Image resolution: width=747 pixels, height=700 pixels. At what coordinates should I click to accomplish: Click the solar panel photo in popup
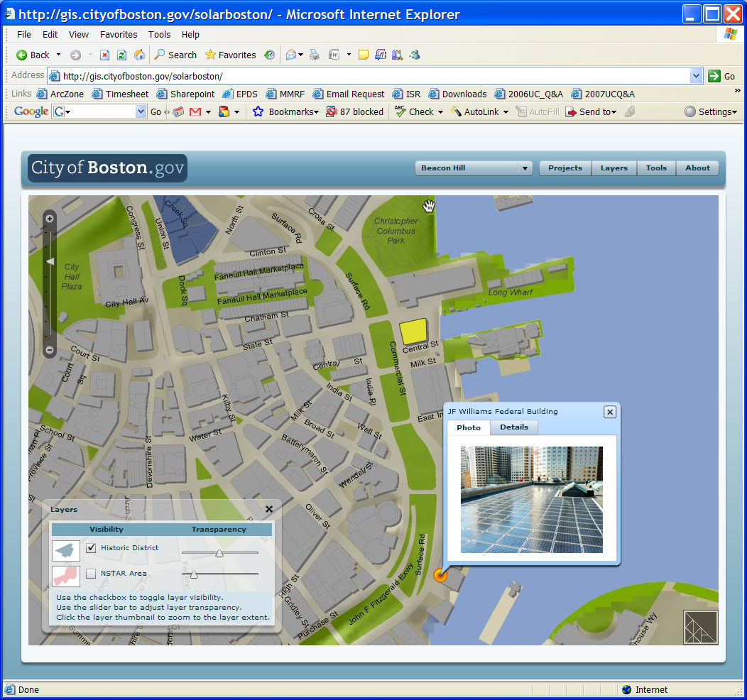[x=532, y=500]
